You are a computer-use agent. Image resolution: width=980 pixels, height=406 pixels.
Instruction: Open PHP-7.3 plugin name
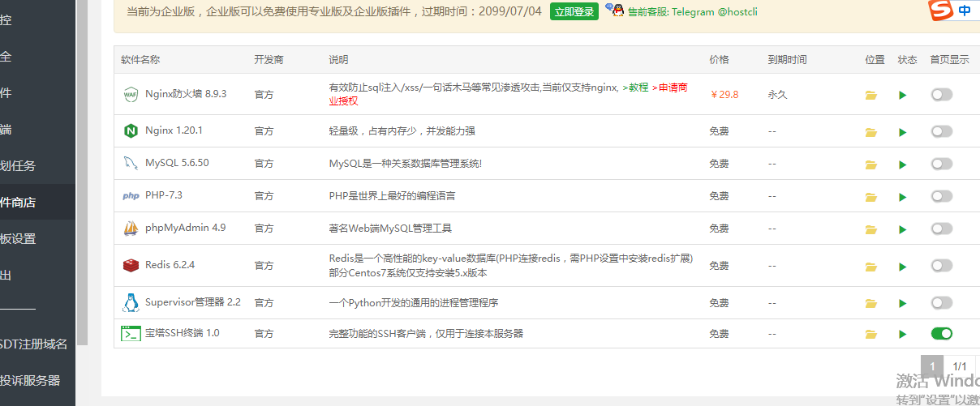pos(164,195)
